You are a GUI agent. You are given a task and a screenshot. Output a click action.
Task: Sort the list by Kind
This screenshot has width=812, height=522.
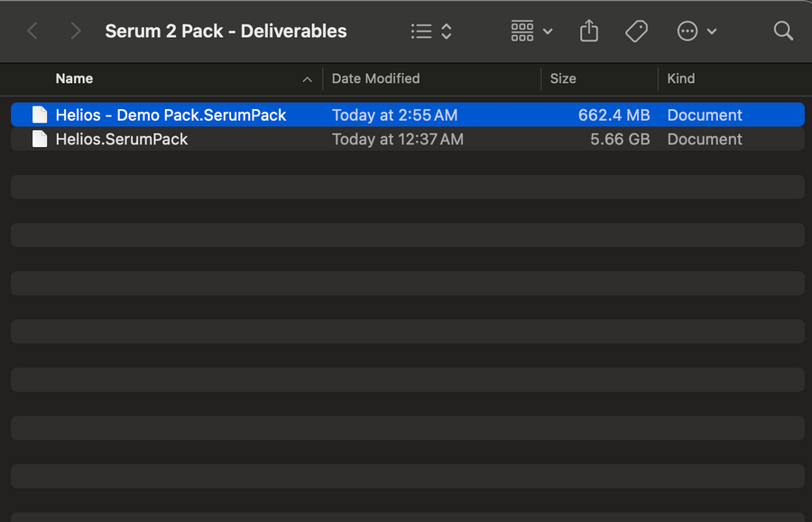click(x=681, y=78)
